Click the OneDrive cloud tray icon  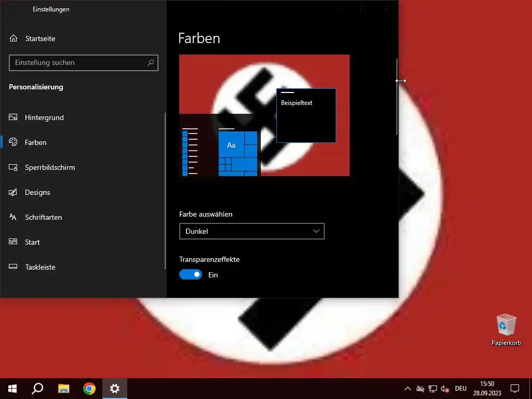point(420,389)
